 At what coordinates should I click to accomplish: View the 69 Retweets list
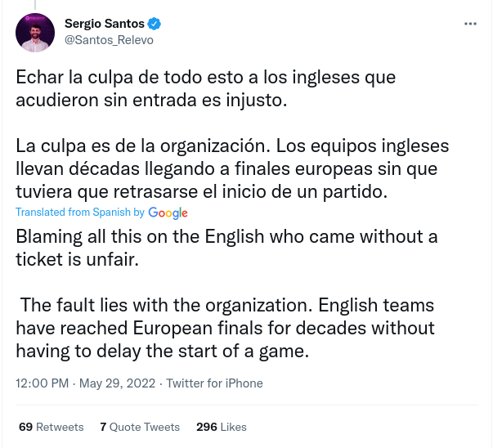[51, 427]
